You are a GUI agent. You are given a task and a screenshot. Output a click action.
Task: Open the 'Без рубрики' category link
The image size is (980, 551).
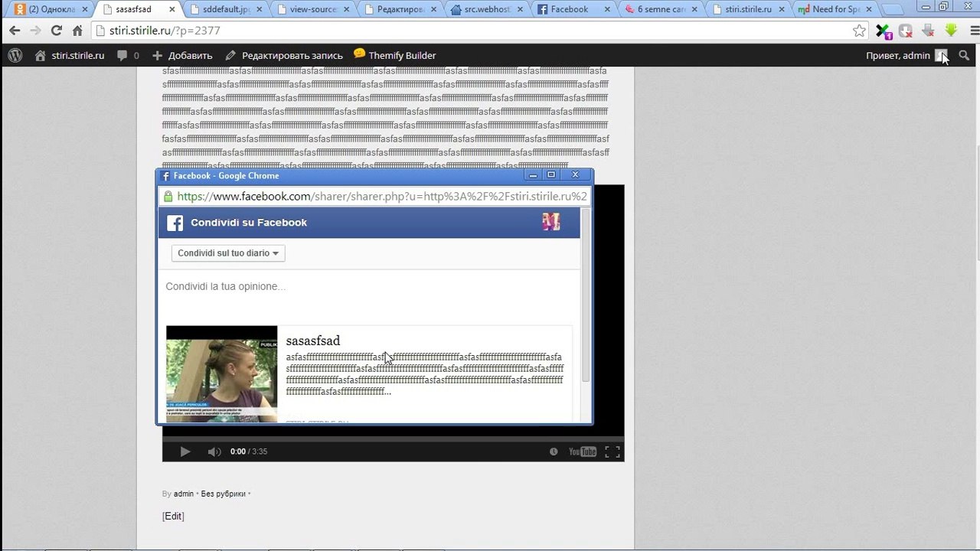(224, 494)
